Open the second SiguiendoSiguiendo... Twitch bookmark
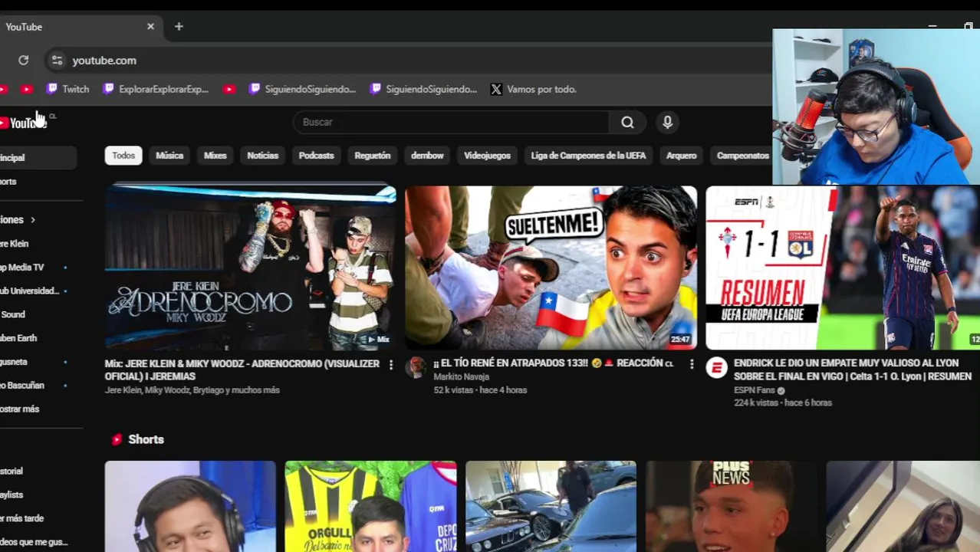This screenshot has height=552, width=980. (424, 89)
